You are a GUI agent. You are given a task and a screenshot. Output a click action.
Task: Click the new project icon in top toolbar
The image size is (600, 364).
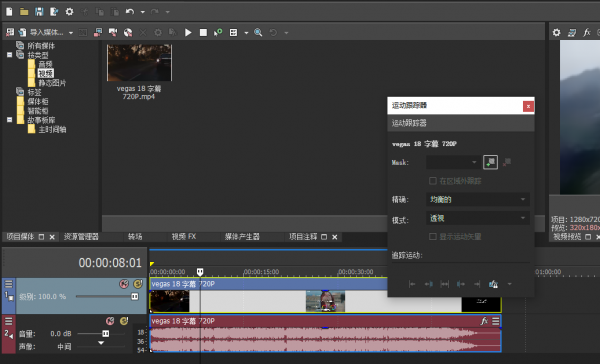9,12
